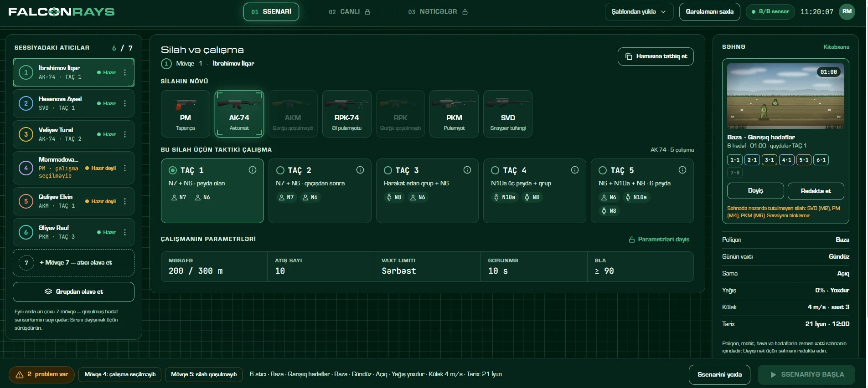
Task: Click the 8/8 sensor status indicator
Action: tap(770, 12)
